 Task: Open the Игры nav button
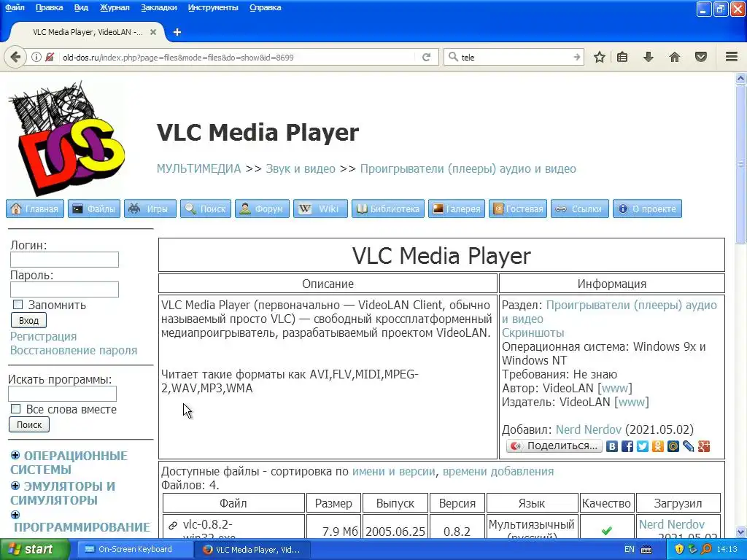(x=150, y=209)
